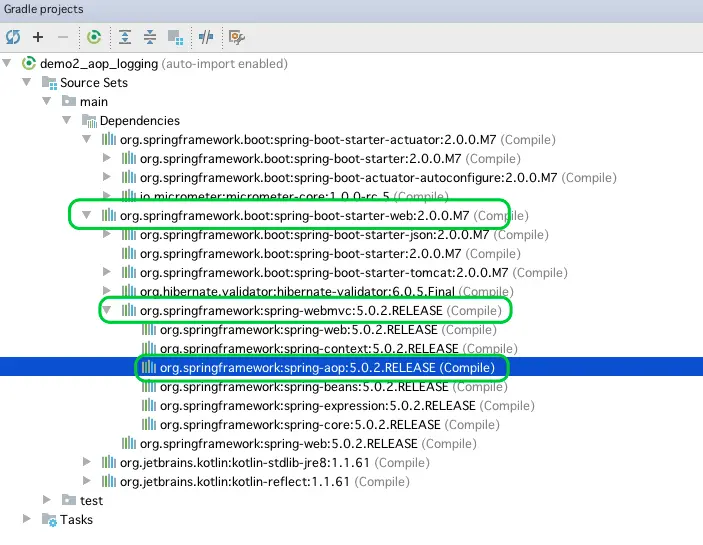Select the tasks grouping icon in the toolbar
This screenshot has width=703, height=545.
(175, 37)
